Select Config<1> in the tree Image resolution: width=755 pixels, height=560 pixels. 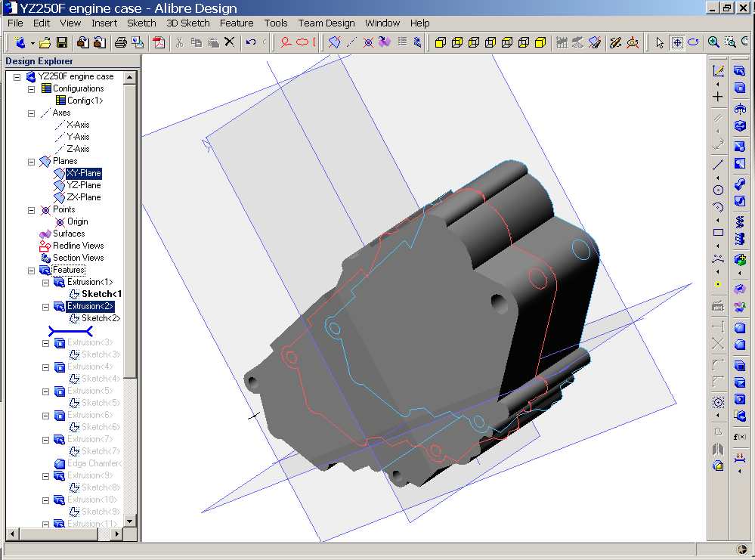click(85, 101)
